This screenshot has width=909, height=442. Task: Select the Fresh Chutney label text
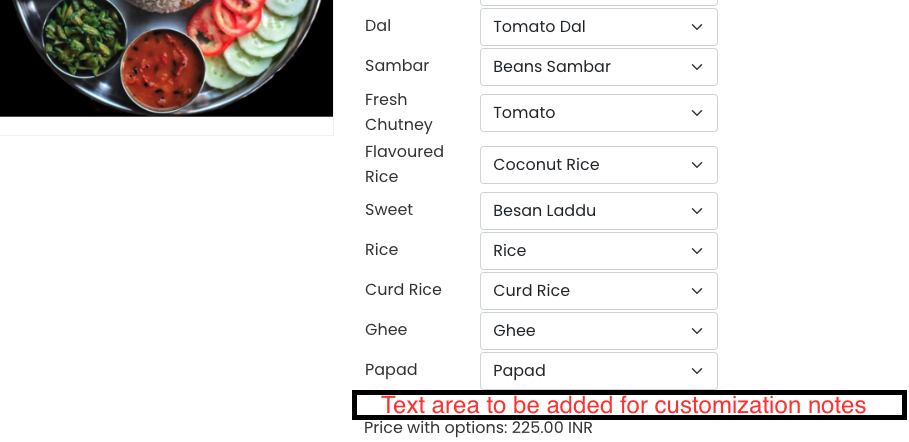(398, 112)
